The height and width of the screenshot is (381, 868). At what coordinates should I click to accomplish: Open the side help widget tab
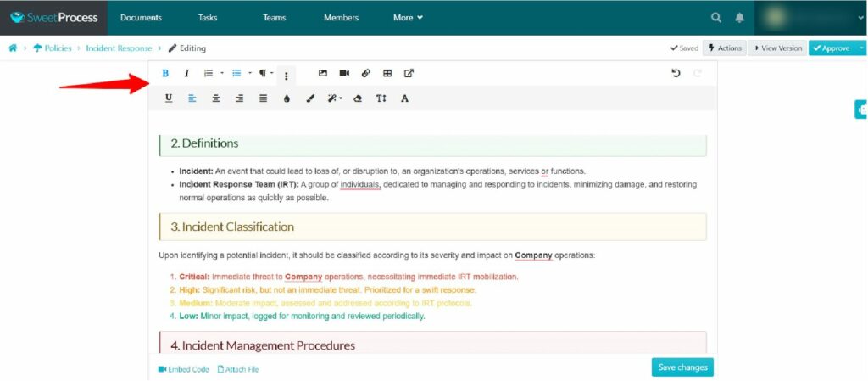click(861, 109)
